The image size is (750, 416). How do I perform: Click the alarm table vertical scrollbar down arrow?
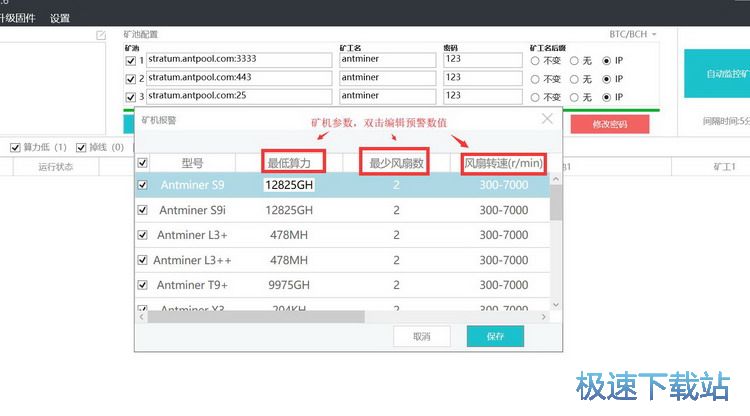556,305
